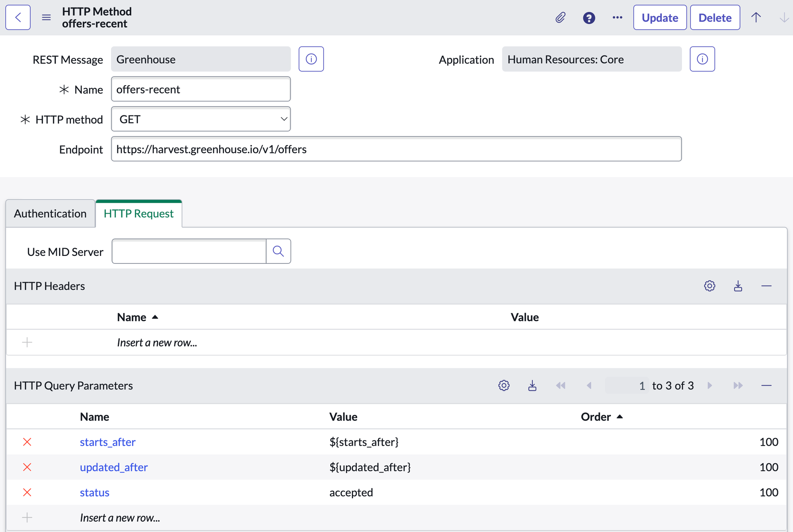
Task: Click the MID Server lookup magnifier
Action: (278, 251)
